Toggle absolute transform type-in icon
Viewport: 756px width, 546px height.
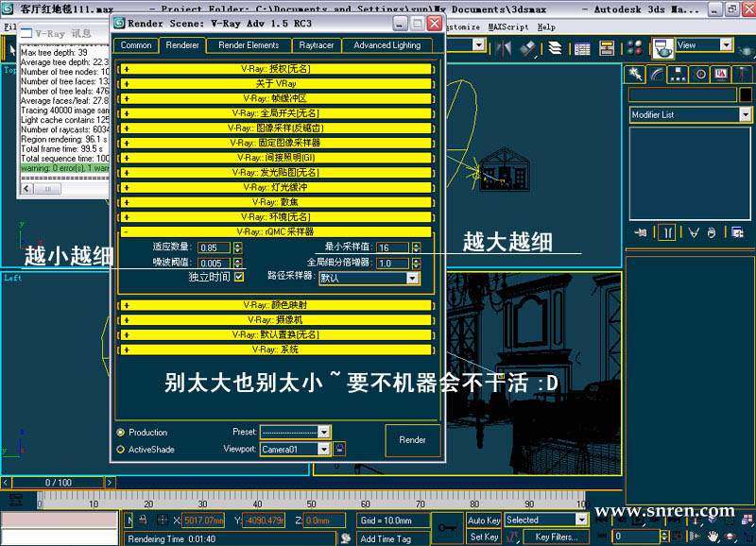click(x=162, y=520)
